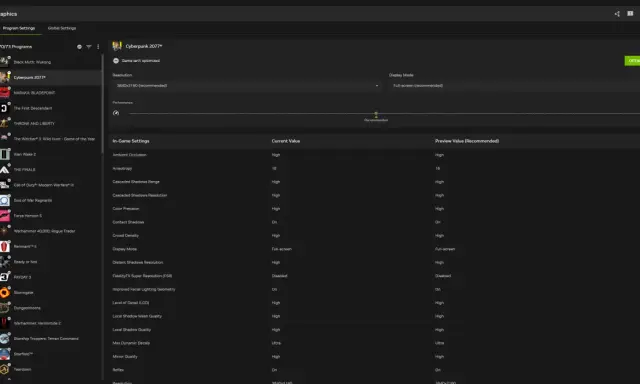Click the Forza Horizon 5 game icon
This screenshot has height=384, width=640.
click(4, 215)
